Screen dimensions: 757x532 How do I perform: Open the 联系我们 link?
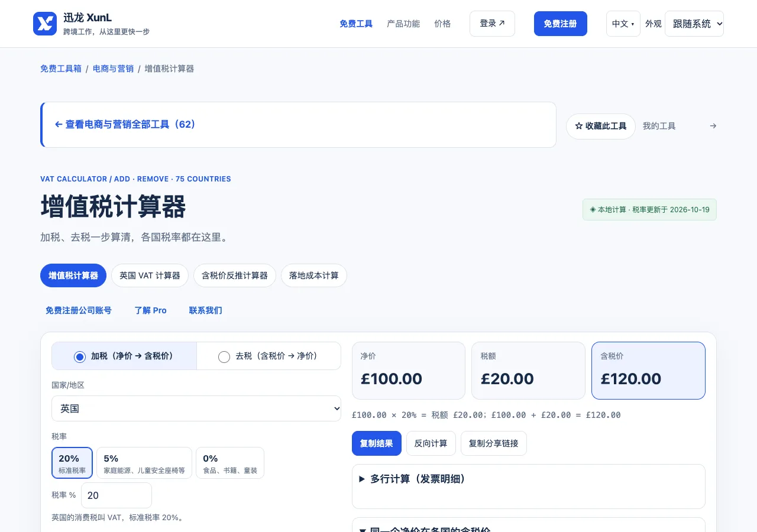[x=206, y=310]
